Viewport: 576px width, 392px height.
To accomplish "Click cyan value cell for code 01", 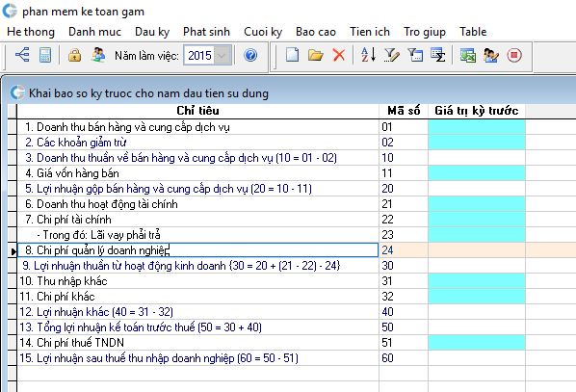I will point(477,127).
